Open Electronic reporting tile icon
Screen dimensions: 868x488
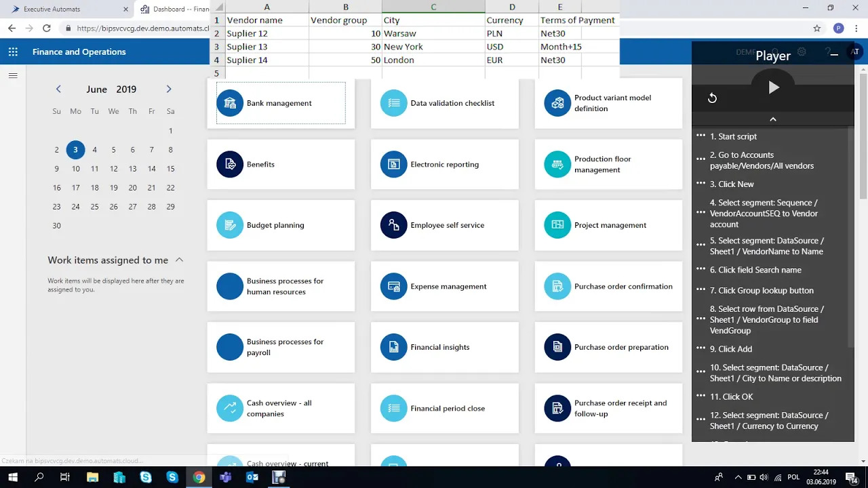pos(394,164)
